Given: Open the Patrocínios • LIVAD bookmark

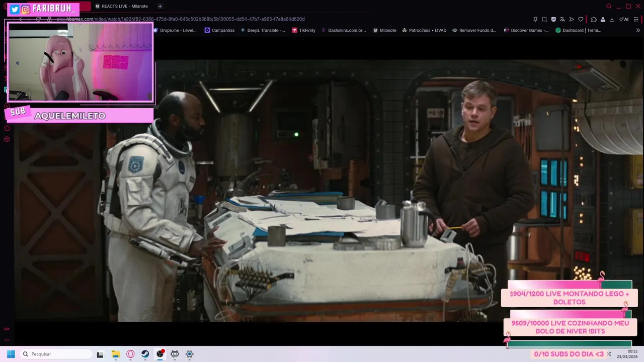Looking at the screenshot, I should pos(424,30).
